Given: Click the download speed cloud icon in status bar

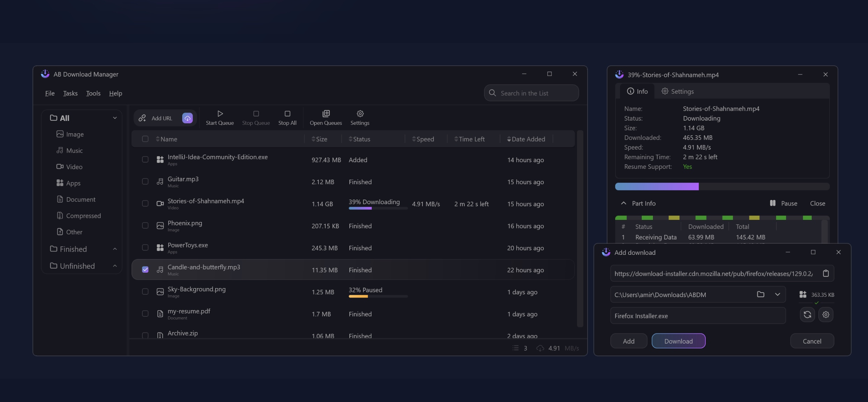Looking at the screenshot, I should click(x=540, y=348).
